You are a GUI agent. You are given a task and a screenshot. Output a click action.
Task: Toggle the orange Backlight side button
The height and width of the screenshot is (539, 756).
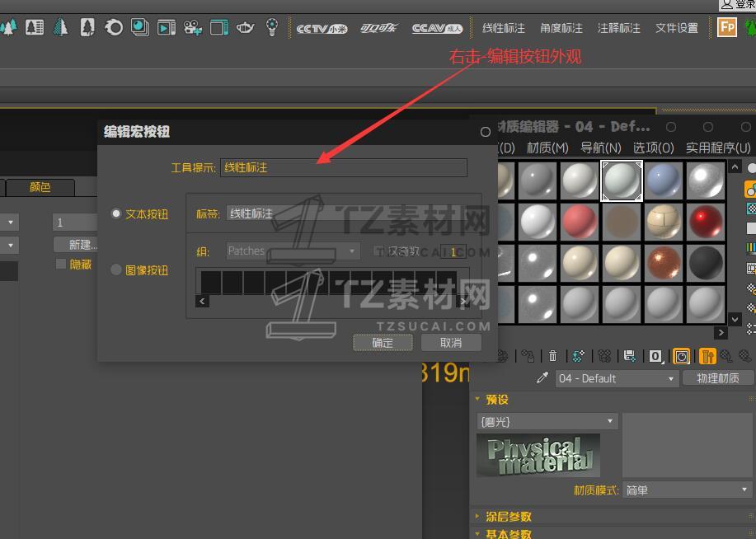(x=751, y=189)
